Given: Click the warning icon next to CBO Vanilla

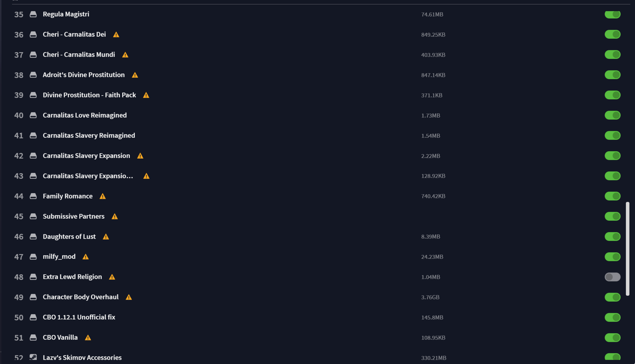Looking at the screenshot, I should [88, 338].
